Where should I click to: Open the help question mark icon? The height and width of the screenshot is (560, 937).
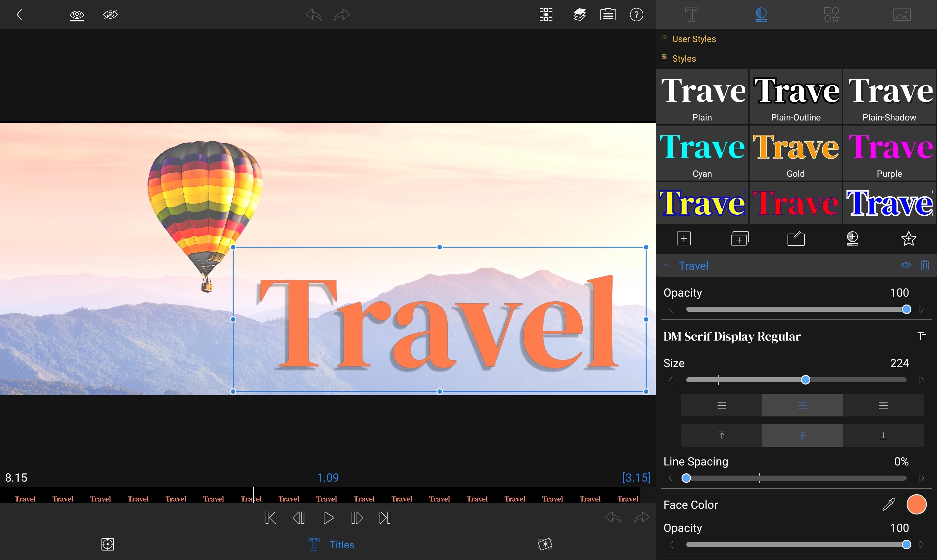coord(636,15)
